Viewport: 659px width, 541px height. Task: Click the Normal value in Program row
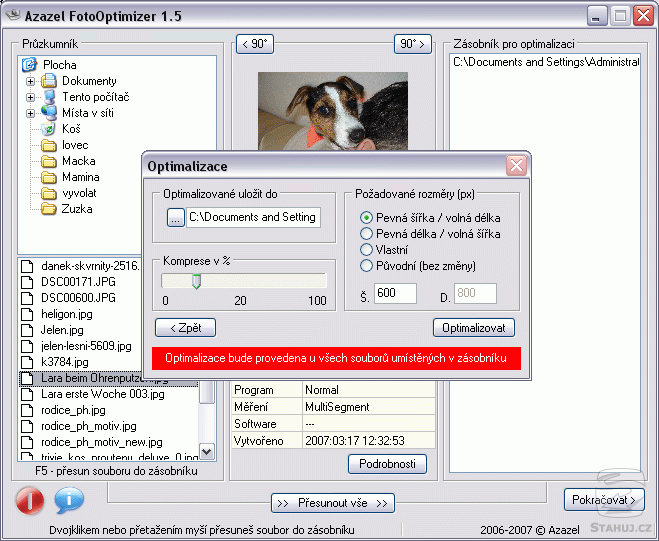322,390
